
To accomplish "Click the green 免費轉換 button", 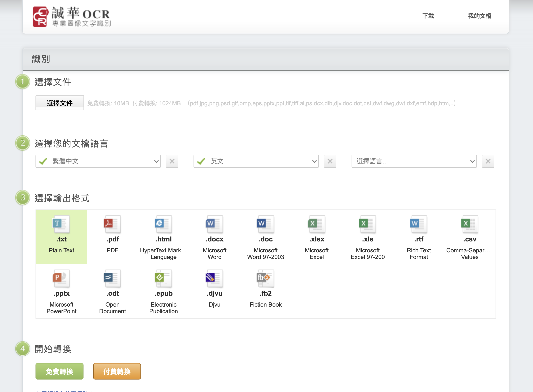I will click(x=59, y=371).
